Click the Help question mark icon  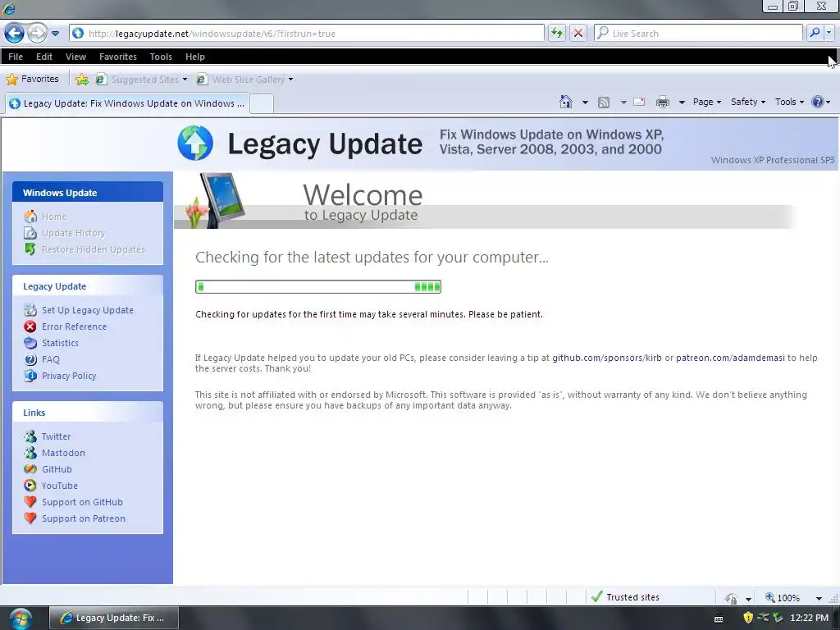click(818, 102)
